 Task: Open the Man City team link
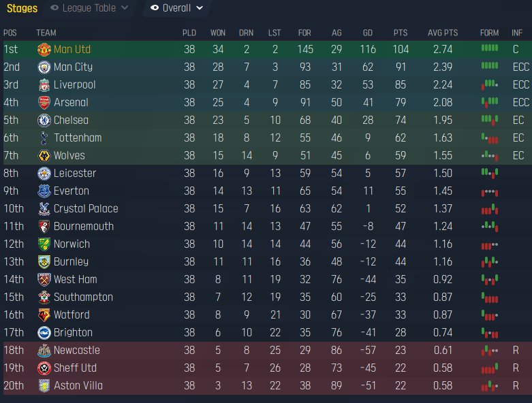(73, 67)
